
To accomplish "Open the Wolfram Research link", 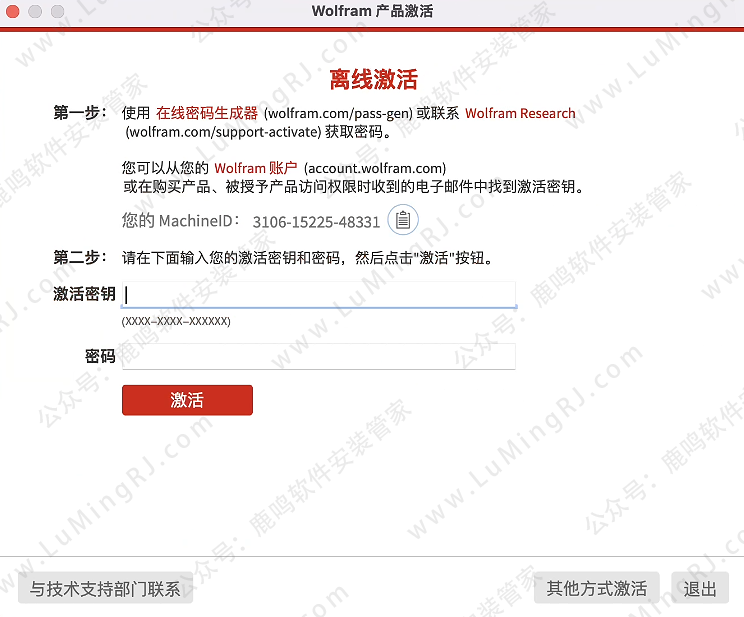I will 520,113.
